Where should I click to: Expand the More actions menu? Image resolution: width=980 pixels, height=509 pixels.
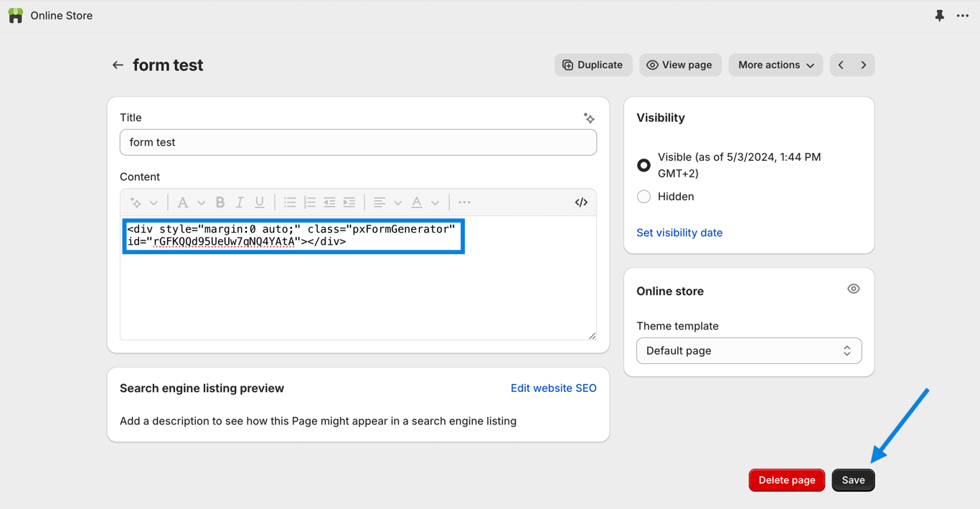coord(776,65)
